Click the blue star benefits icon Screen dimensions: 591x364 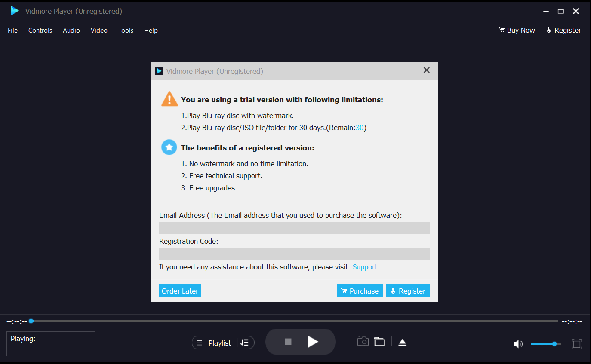tap(169, 147)
